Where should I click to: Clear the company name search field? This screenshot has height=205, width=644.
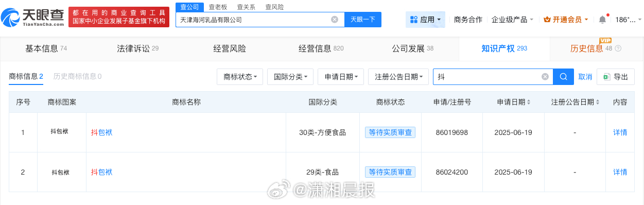point(335,20)
